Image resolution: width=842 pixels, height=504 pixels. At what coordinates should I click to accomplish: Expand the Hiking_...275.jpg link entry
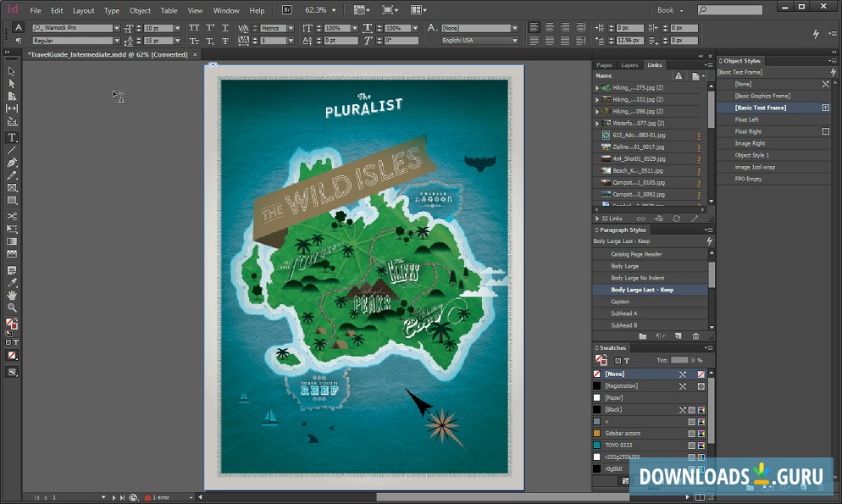tap(598, 87)
